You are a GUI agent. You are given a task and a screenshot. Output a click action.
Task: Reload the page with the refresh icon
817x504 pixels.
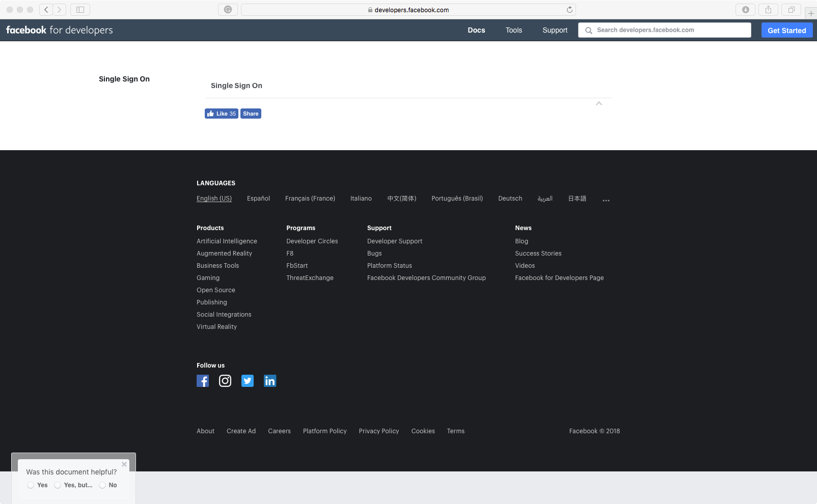point(569,10)
